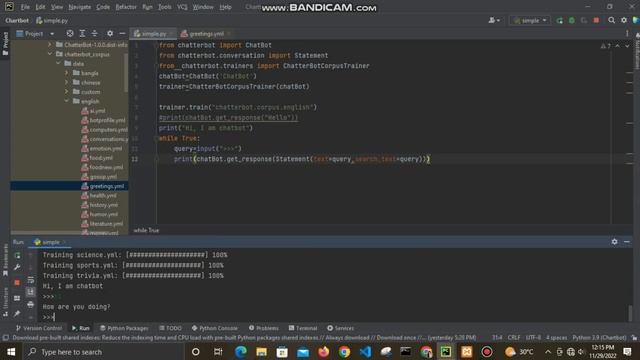Viewport: 640px width, 360px height.
Task: Open IDE settings gear in top toolbar
Action: [x=624, y=20]
